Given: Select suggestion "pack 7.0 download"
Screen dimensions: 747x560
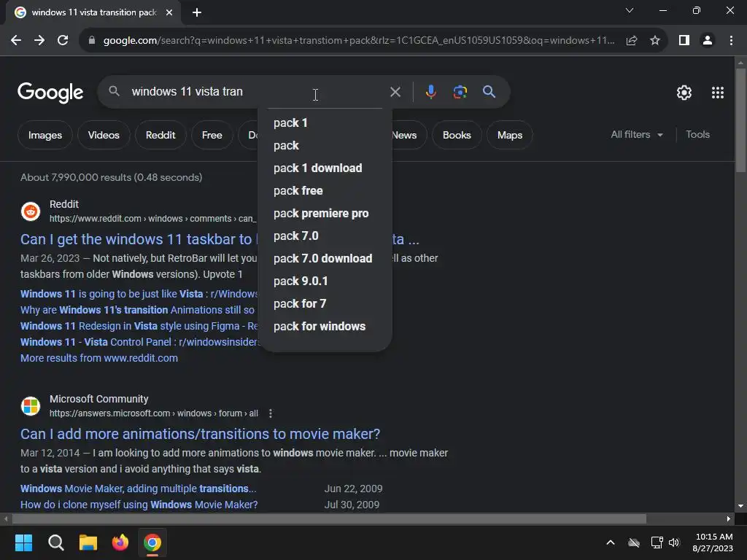Looking at the screenshot, I should [325, 259].
